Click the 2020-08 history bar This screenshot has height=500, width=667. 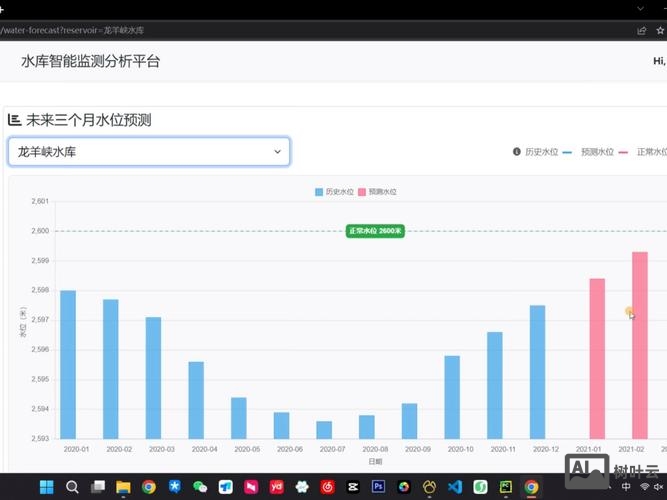pyautogui.click(x=367, y=427)
